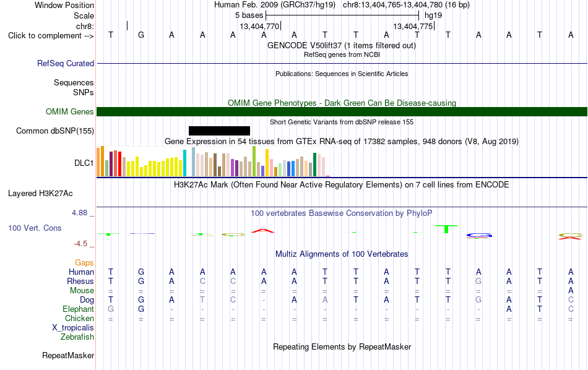This screenshot has width=588, height=370.
Task: Click 'Click to complement -->' to complement bases
Action: tap(51, 36)
